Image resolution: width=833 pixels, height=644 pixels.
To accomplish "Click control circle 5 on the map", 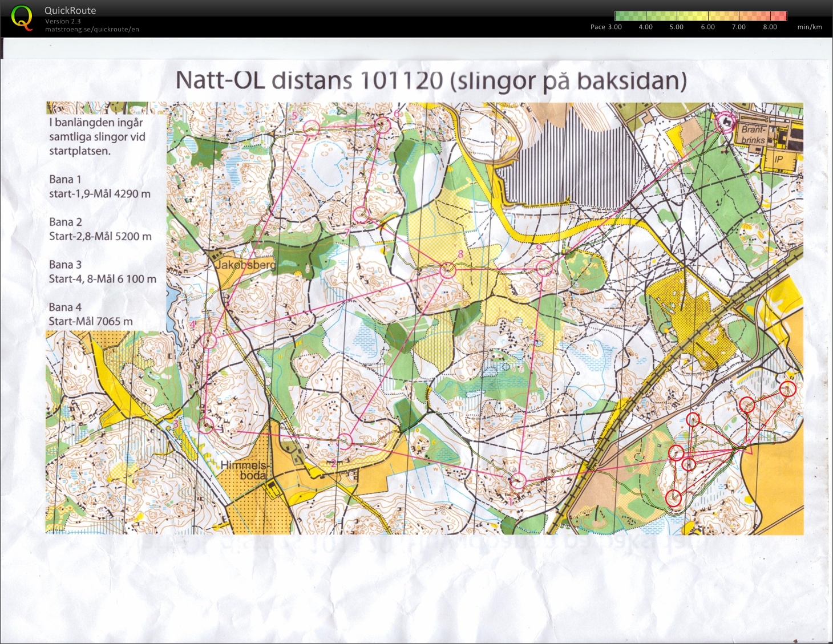I will point(312,128).
